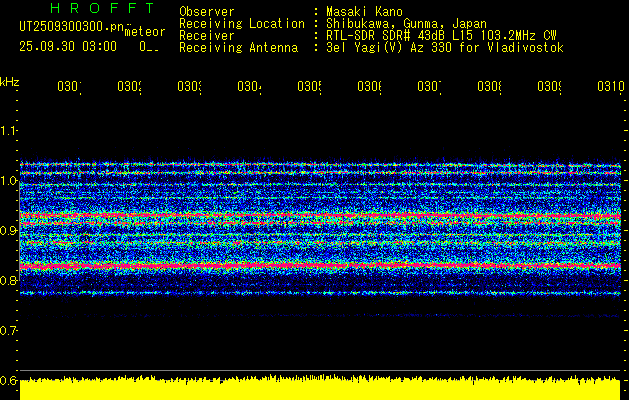Click the Observer label
Image resolution: width=629 pixels, height=400 pixels.
(x=207, y=11)
